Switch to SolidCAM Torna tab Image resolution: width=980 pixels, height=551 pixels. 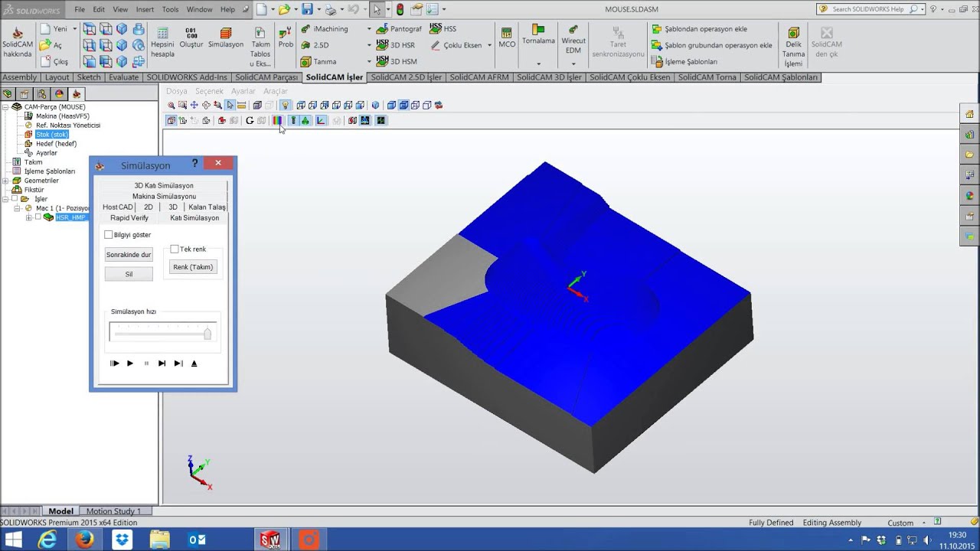pos(707,77)
